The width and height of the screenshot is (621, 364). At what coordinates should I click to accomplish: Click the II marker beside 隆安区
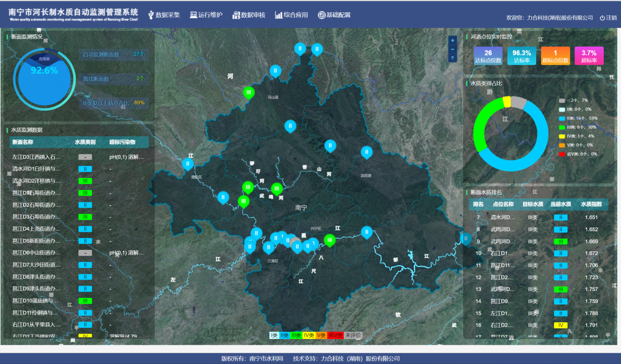(x=188, y=164)
